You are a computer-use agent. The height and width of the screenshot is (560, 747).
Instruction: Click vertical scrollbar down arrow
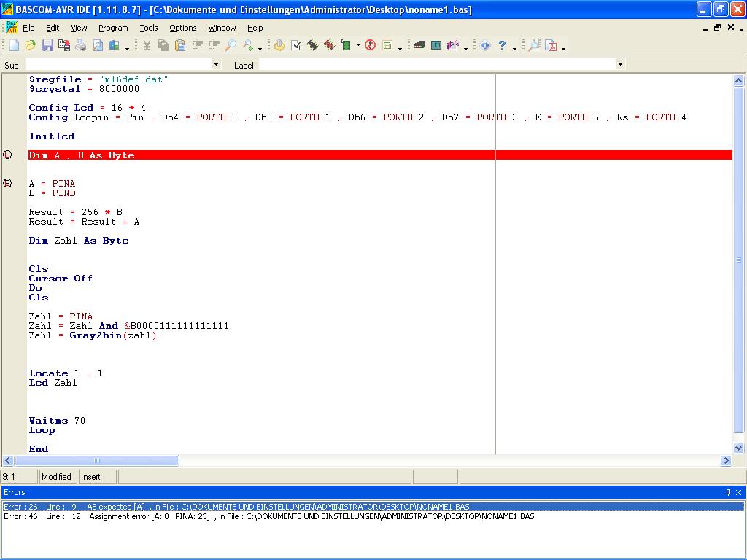(x=738, y=448)
